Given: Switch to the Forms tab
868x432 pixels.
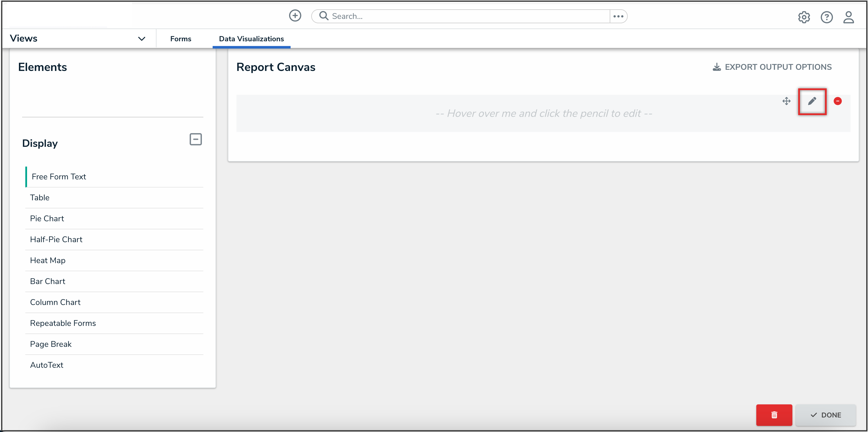Looking at the screenshot, I should [181, 39].
